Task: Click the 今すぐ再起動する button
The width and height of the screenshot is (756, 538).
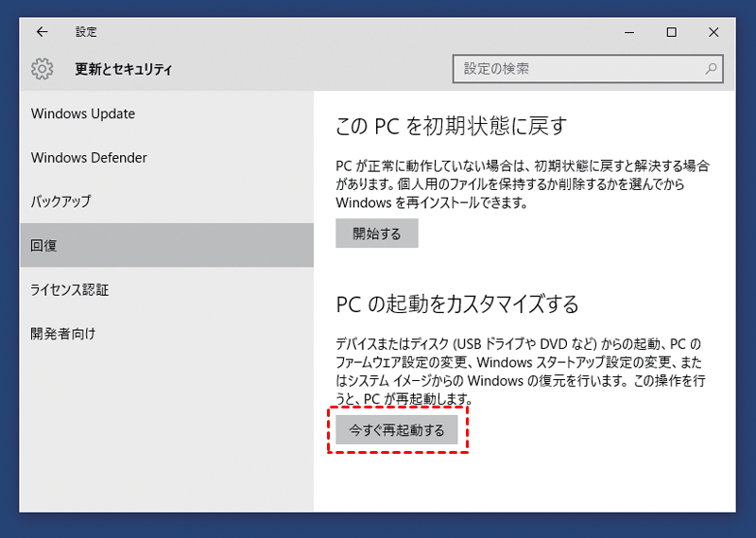Action: click(397, 430)
